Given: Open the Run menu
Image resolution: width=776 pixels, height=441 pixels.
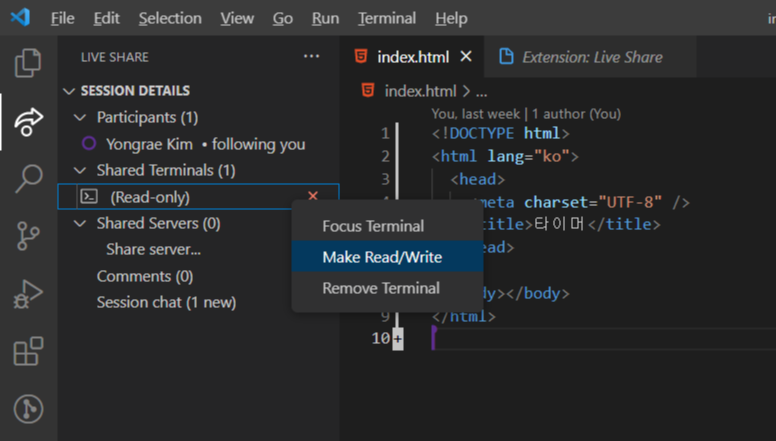Looking at the screenshot, I should point(325,18).
